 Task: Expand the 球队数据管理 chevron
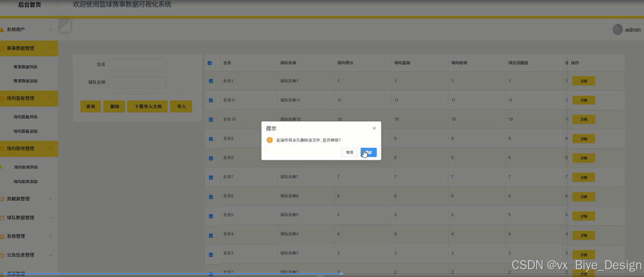tap(51, 217)
